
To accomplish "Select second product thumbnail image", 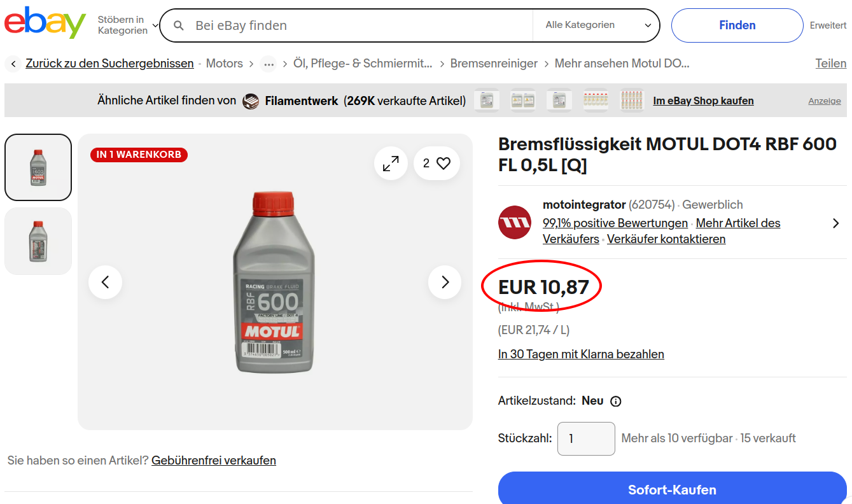I will [x=38, y=241].
